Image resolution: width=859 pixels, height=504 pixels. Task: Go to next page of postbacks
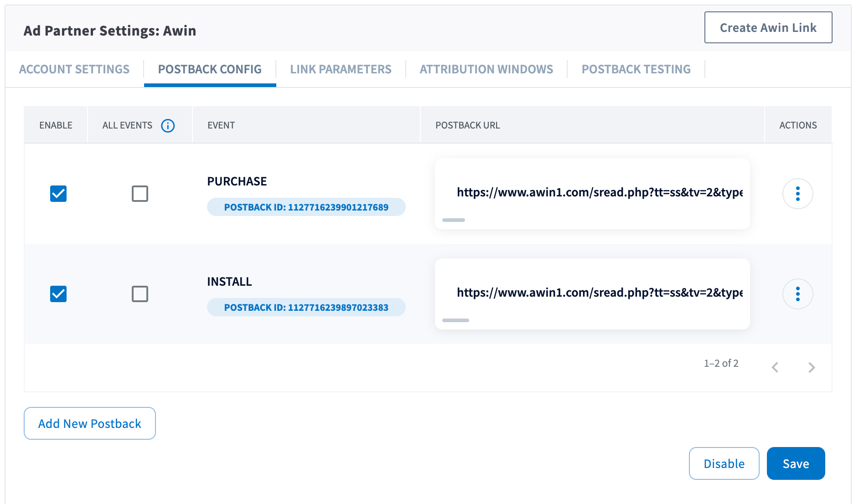tap(811, 367)
